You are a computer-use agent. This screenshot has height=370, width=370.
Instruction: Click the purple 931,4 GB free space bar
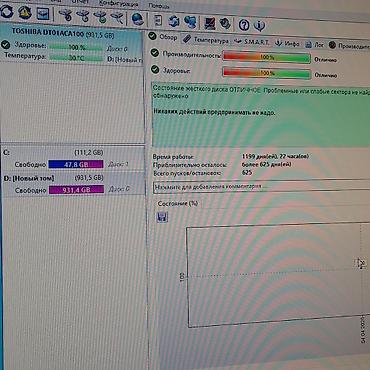click(x=76, y=190)
